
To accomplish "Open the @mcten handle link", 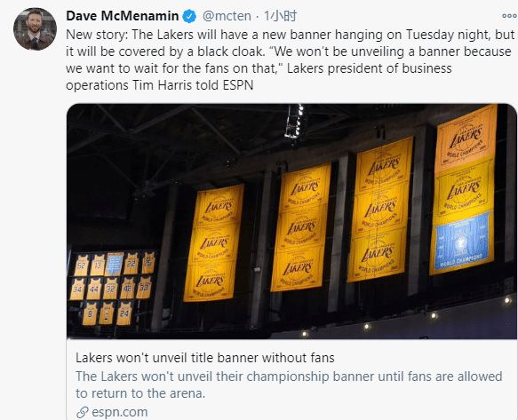I will (x=227, y=16).
